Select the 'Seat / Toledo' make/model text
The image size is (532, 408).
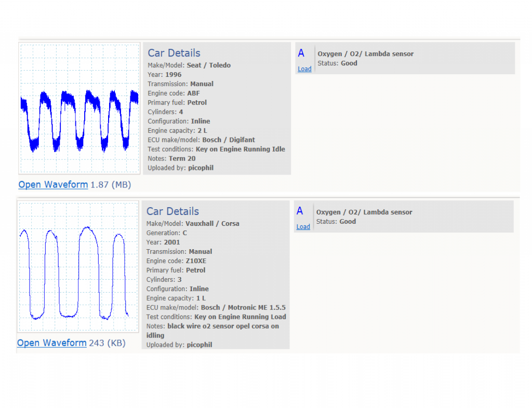tap(209, 65)
